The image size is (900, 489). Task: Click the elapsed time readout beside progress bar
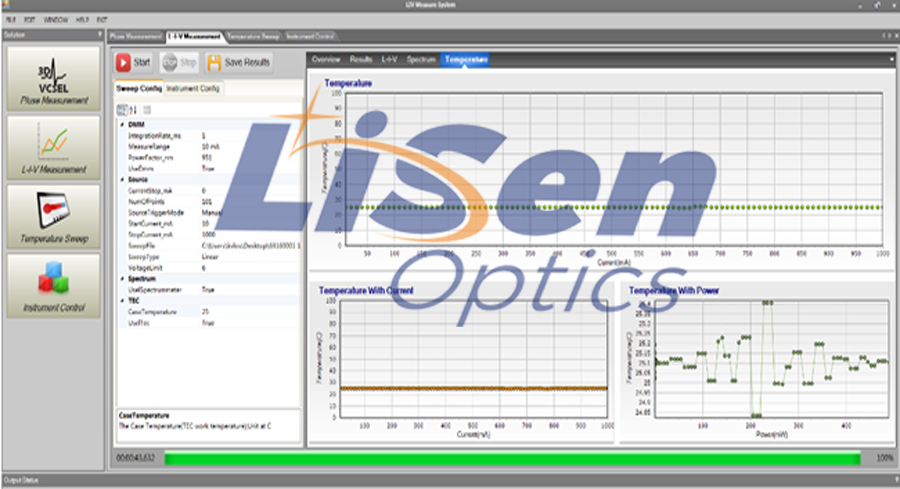point(135,458)
